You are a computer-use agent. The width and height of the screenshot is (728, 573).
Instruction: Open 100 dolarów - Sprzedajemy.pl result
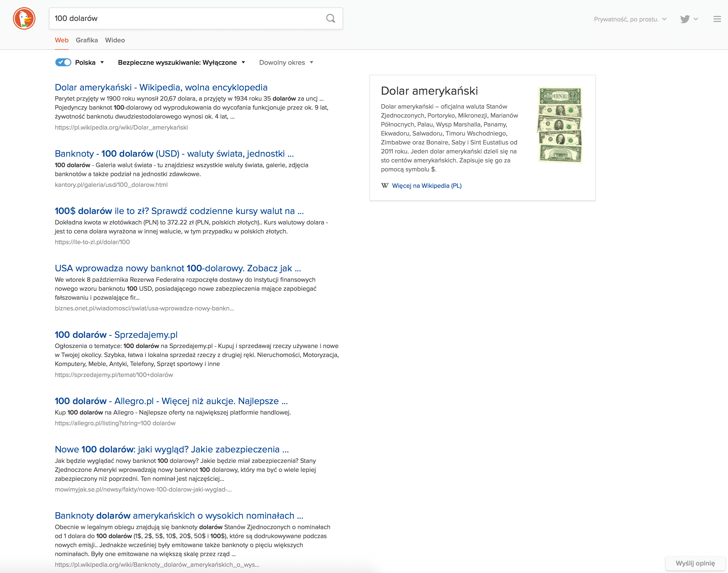tap(116, 335)
